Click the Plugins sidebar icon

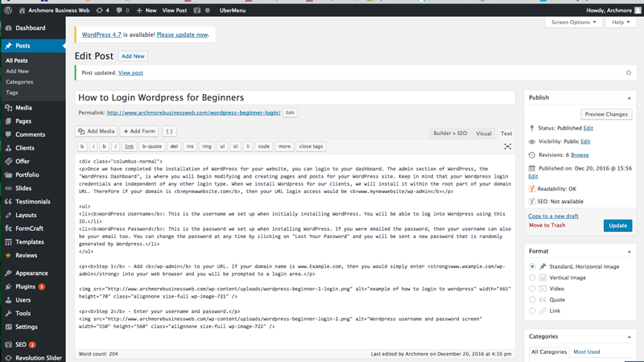click(x=8, y=286)
